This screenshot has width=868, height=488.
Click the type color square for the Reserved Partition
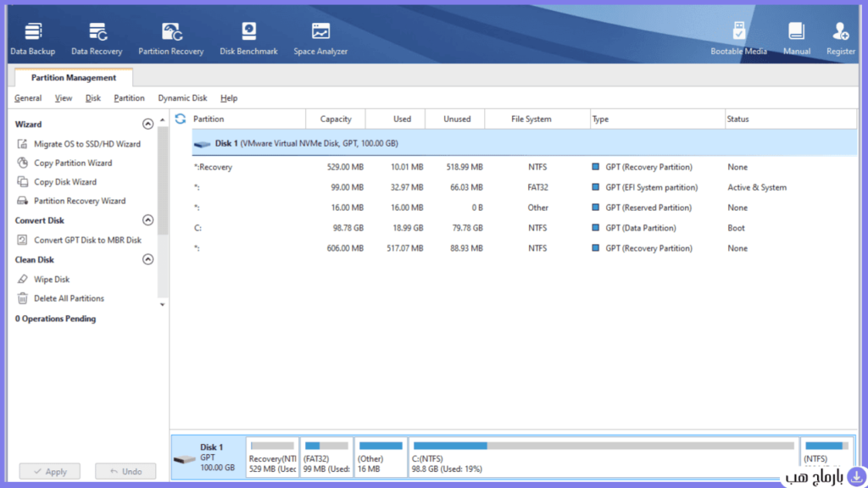[596, 208]
